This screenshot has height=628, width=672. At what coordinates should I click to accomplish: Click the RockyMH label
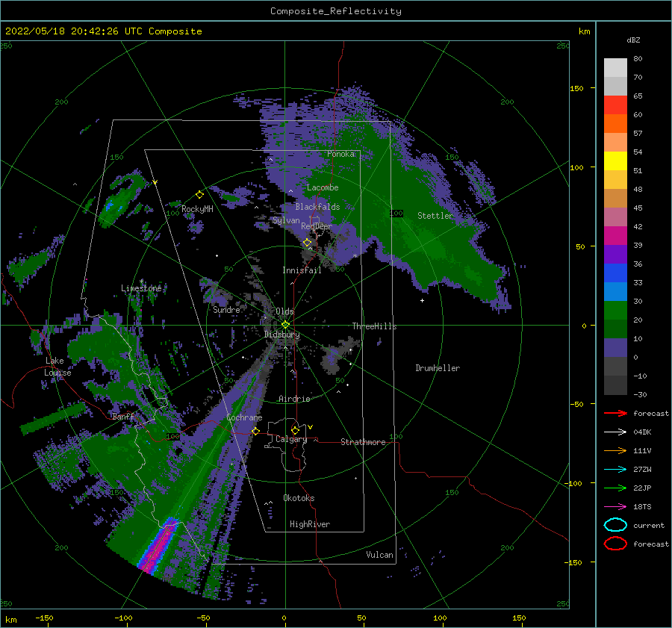197,209
